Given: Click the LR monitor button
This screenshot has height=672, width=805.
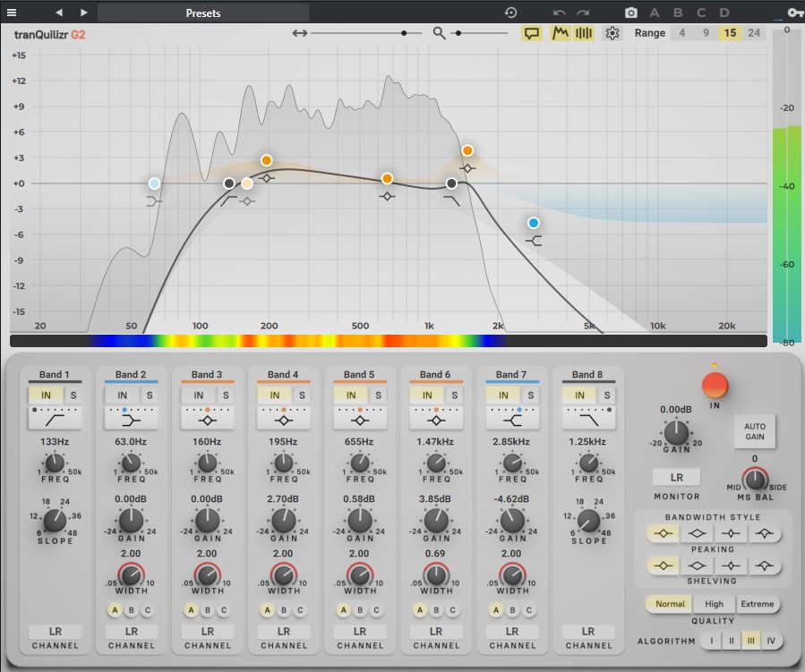Looking at the screenshot, I should 677,478.
